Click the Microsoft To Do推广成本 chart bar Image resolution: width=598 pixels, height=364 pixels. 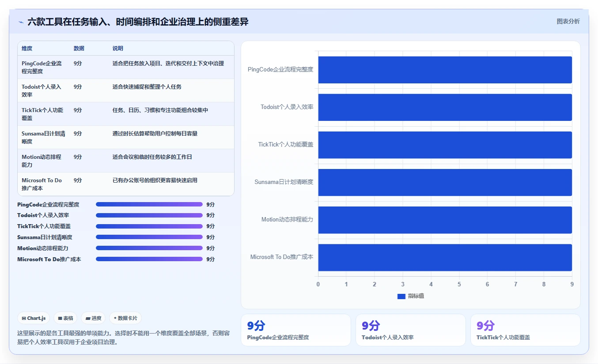pyautogui.click(x=445, y=257)
